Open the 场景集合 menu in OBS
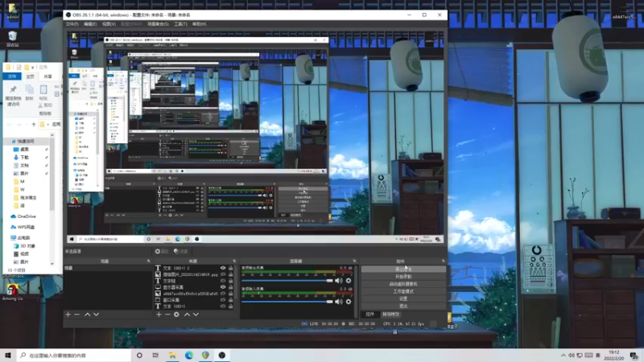This screenshot has height=362, width=644. (158, 24)
